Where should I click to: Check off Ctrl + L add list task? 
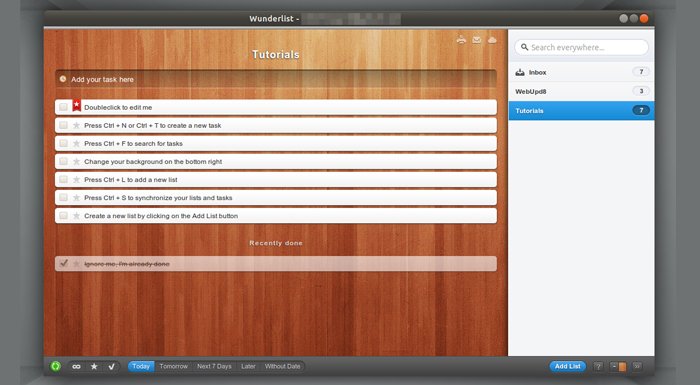63,180
